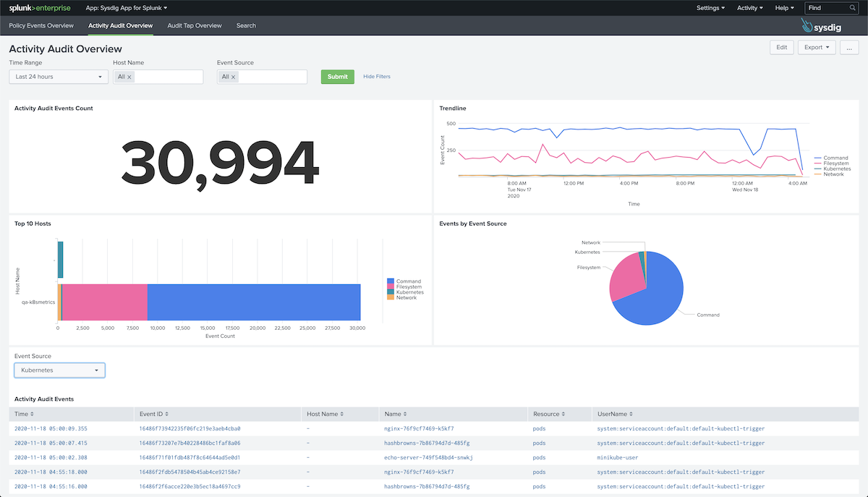Expand the Kubernetes Event Source dropdown

(59, 370)
